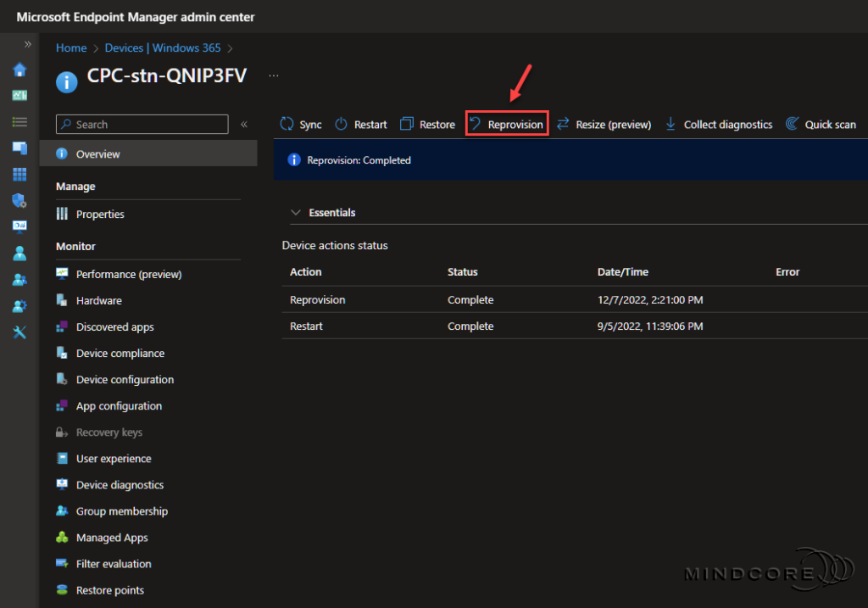This screenshot has width=868, height=608.
Task: Collapse the search pane with double chevron
Action: (x=244, y=124)
